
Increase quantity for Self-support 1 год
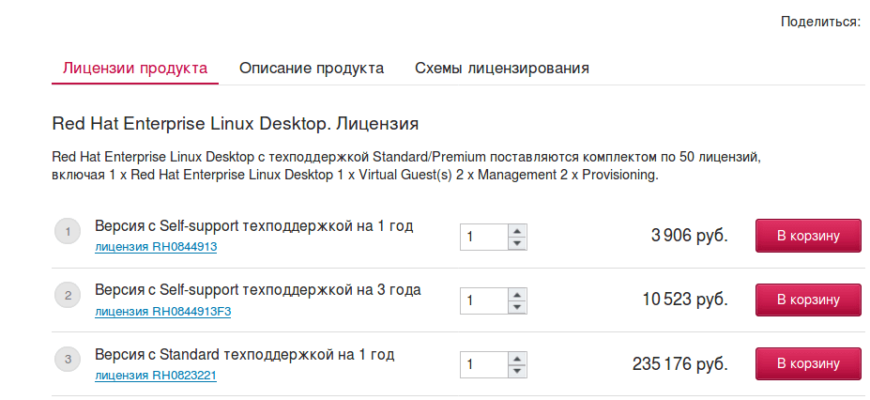[517, 231]
